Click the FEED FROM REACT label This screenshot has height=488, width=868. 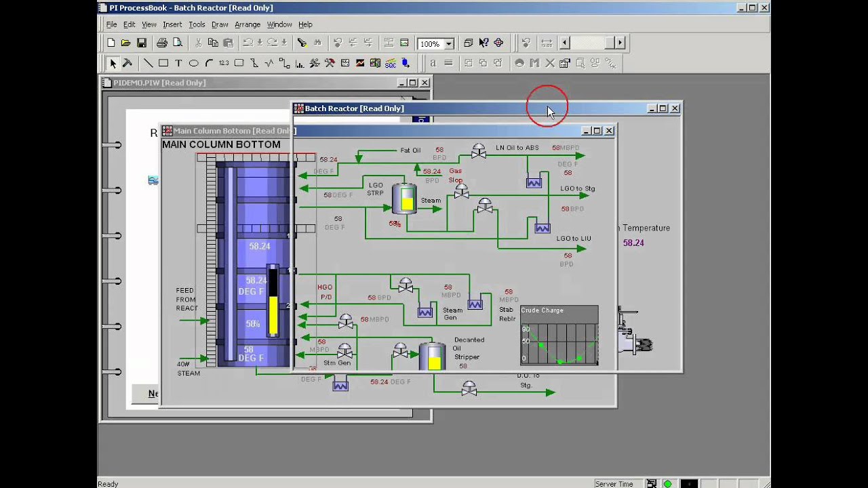pyautogui.click(x=186, y=300)
